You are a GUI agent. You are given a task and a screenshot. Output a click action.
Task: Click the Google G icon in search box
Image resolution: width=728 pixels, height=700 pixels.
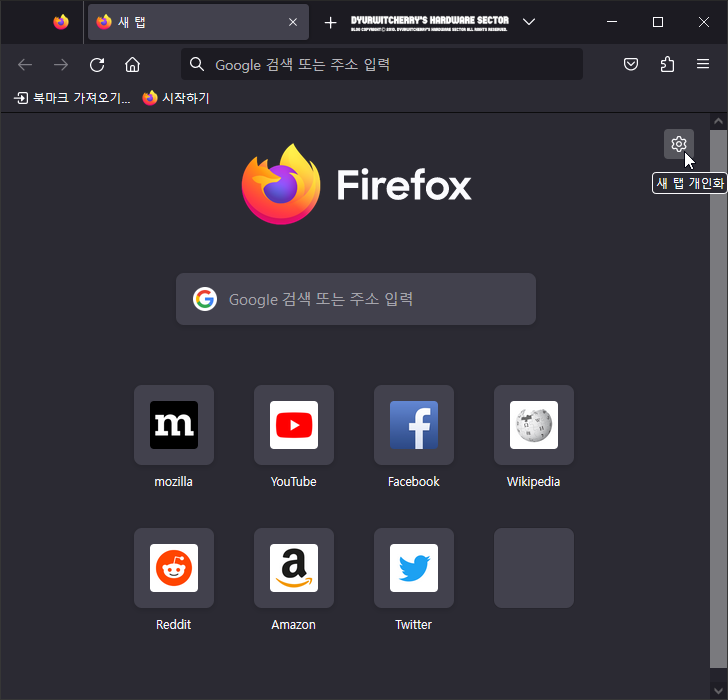coord(205,299)
